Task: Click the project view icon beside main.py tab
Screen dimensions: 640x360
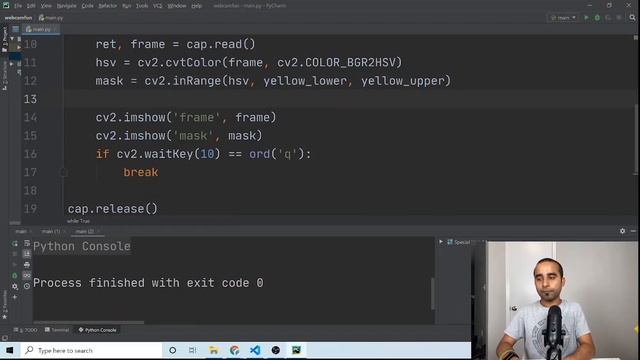Action: pyautogui.click(x=16, y=29)
